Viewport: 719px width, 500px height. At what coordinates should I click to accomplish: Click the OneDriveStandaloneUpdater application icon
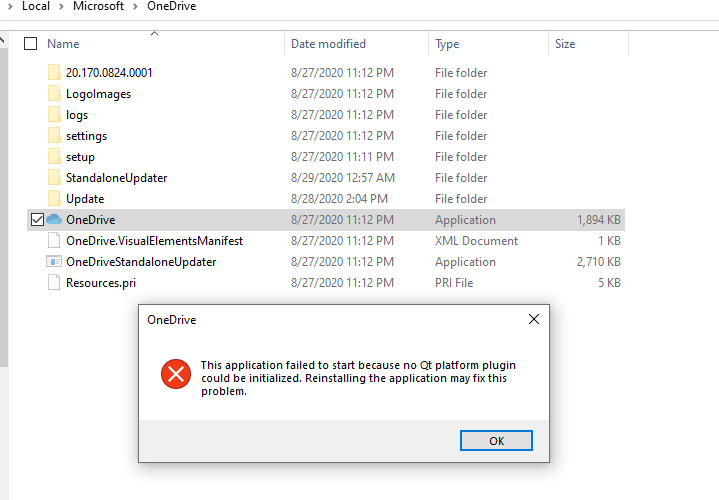click(x=54, y=261)
